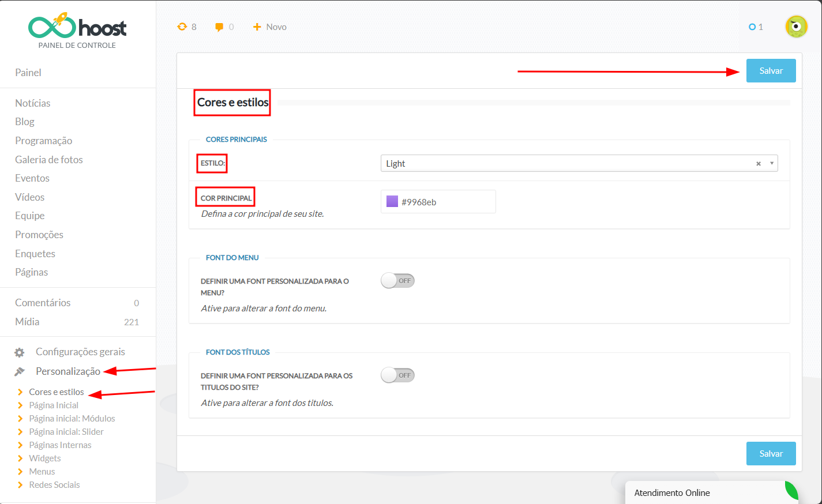The width and height of the screenshot is (822, 504).
Task: Open Notícias in the sidebar menu
Action: coord(33,103)
